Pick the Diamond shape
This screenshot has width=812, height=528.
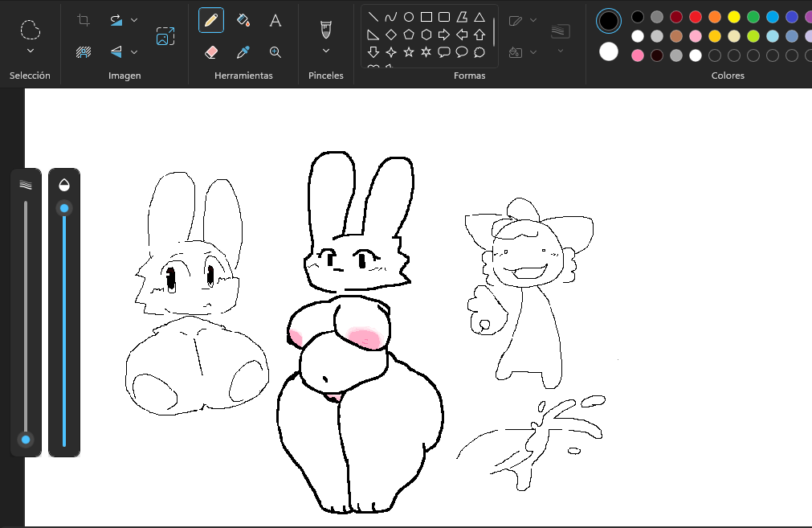pos(391,35)
